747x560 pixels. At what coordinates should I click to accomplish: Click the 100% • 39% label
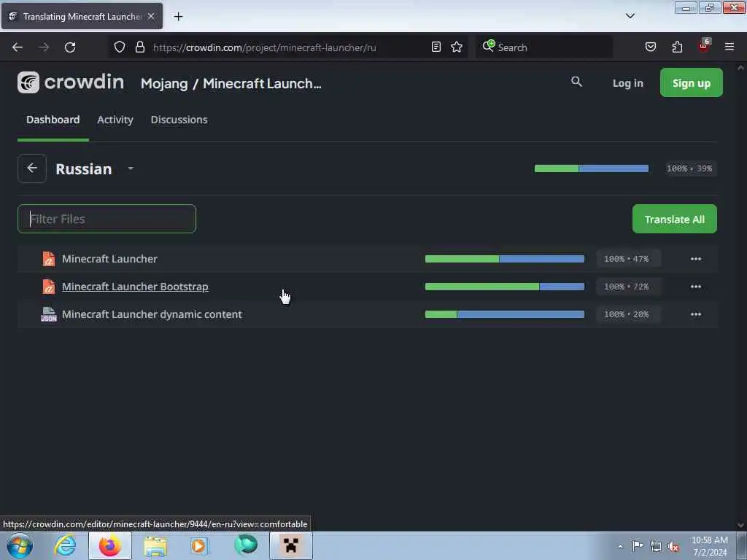pos(689,168)
